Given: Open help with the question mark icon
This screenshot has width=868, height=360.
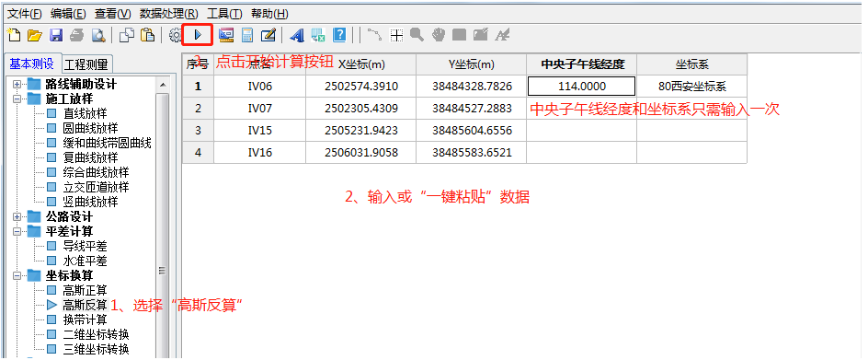Looking at the screenshot, I should point(339,36).
